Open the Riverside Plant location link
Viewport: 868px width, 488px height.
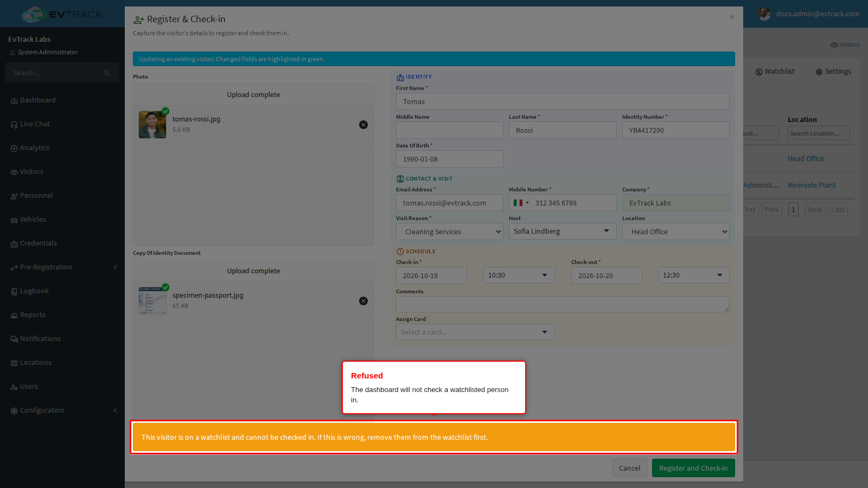tap(812, 185)
